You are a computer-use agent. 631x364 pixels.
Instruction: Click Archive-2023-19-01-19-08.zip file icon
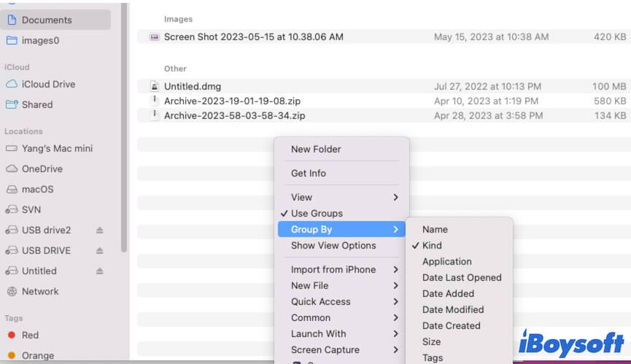(x=155, y=101)
